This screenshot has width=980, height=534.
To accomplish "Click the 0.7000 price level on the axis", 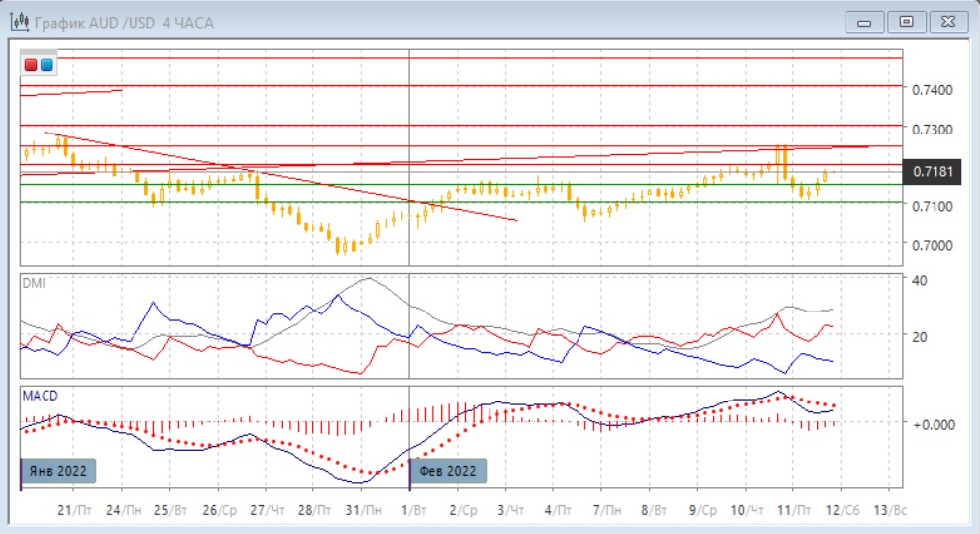I will (932, 245).
